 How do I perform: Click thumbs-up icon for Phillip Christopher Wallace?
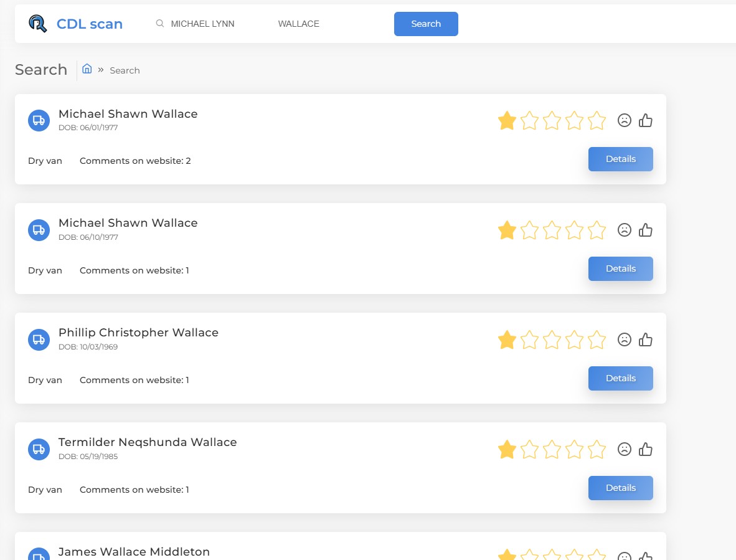click(x=646, y=339)
